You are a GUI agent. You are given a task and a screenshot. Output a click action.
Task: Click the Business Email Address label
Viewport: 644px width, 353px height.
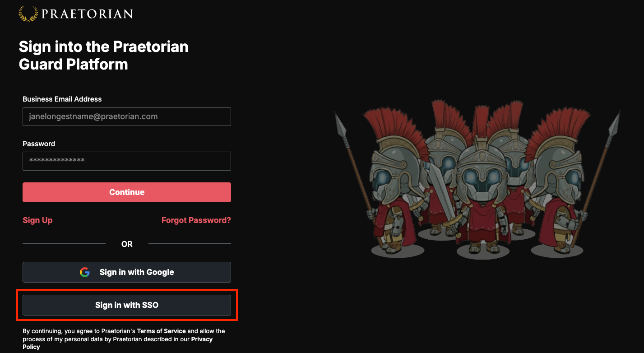pyautogui.click(x=62, y=99)
